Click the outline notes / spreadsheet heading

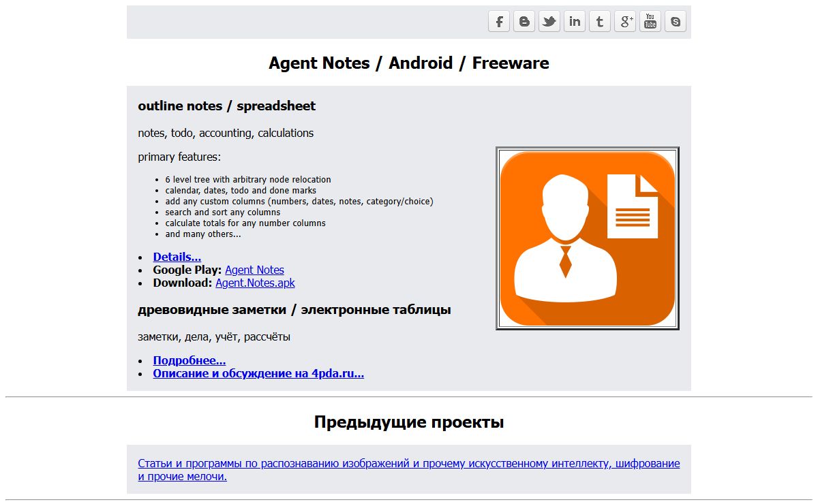click(x=226, y=106)
